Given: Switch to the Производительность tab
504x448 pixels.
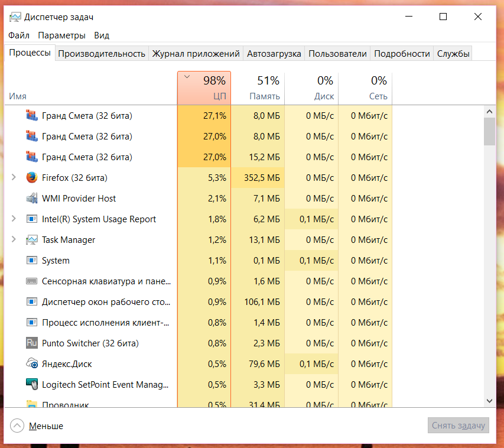Looking at the screenshot, I should point(102,54).
